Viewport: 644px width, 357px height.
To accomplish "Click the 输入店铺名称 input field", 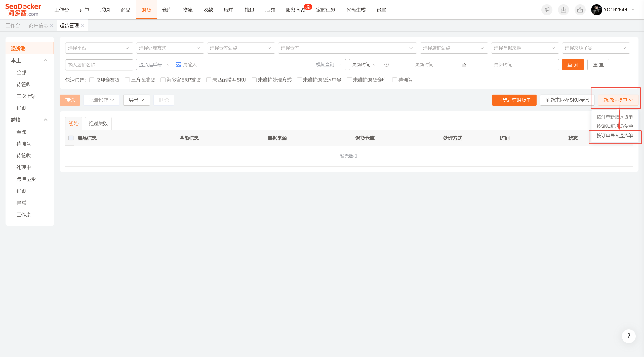I will coord(99,65).
